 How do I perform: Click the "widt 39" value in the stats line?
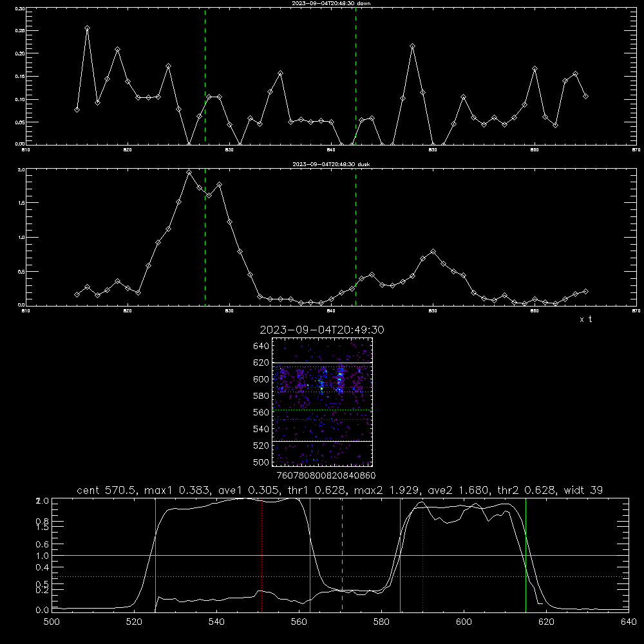click(x=583, y=490)
